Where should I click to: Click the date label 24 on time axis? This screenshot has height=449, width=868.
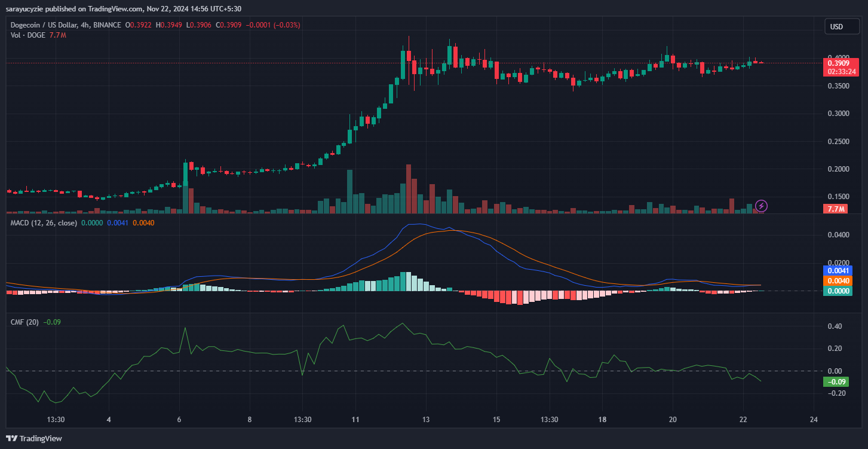pyautogui.click(x=814, y=419)
